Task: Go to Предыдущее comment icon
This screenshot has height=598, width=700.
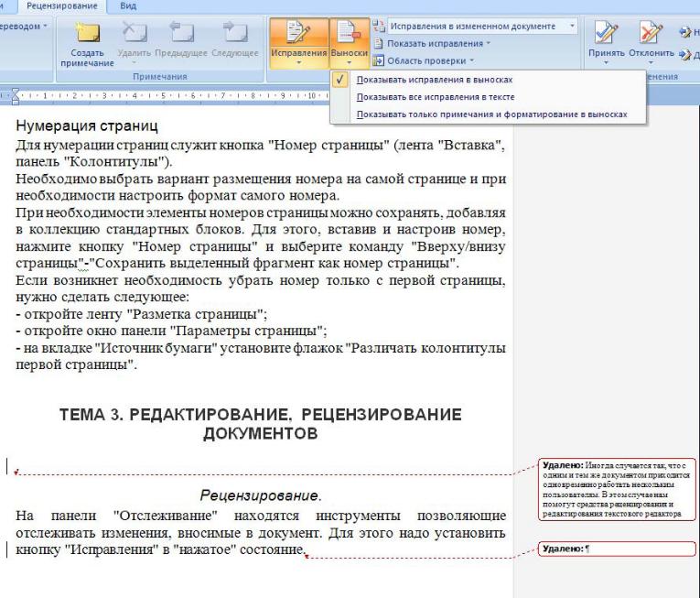Action: click(181, 33)
